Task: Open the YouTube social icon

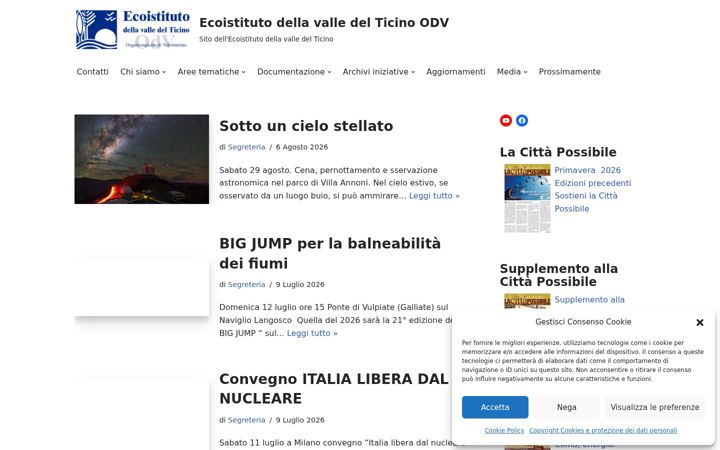Action: (x=506, y=120)
